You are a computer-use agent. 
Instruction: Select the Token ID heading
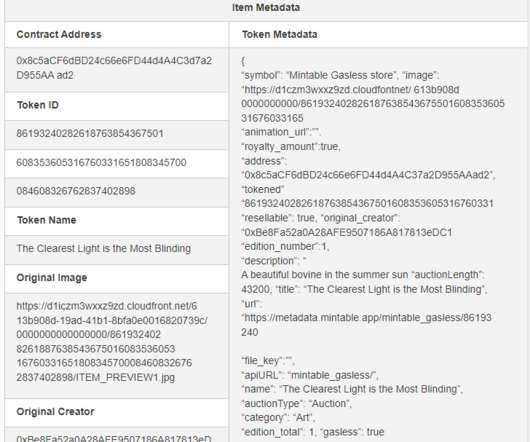pyautogui.click(x=38, y=105)
